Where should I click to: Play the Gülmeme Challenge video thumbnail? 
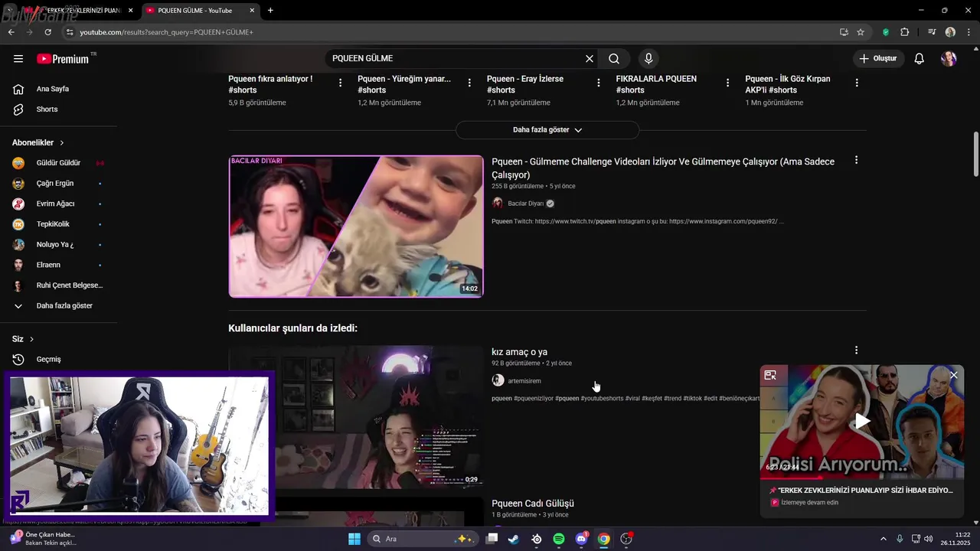[x=356, y=227]
